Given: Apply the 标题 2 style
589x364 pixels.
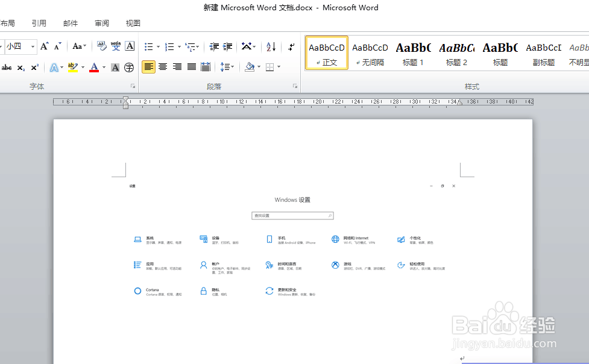Looking at the screenshot, I should 457,53.
